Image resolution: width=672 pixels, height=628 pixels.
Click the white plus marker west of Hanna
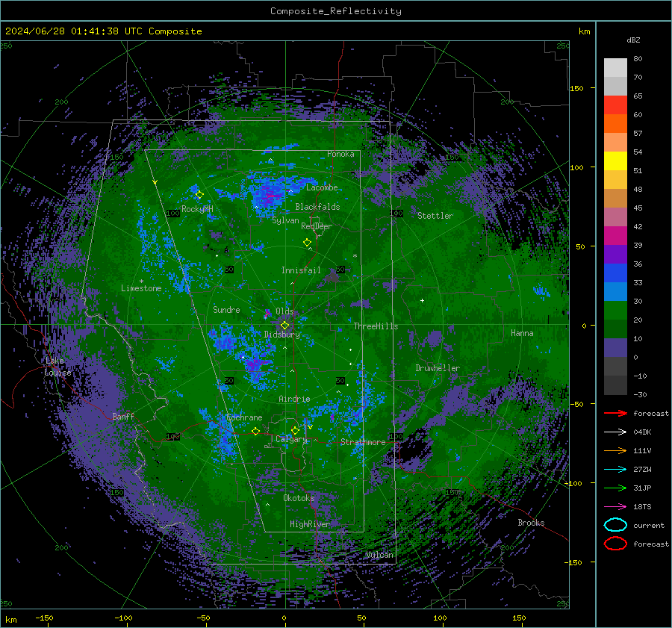(x=422, y=300)
